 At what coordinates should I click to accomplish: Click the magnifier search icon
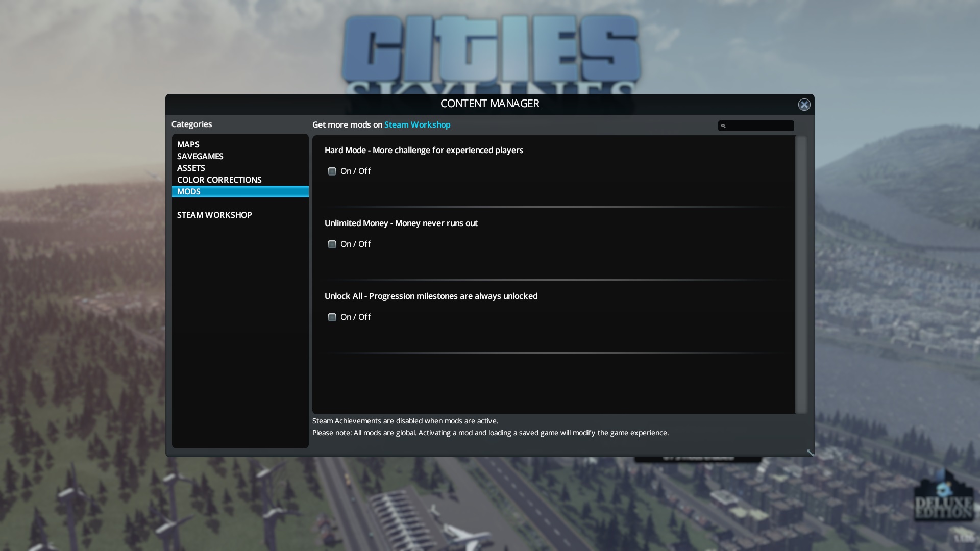click(723, 126)
